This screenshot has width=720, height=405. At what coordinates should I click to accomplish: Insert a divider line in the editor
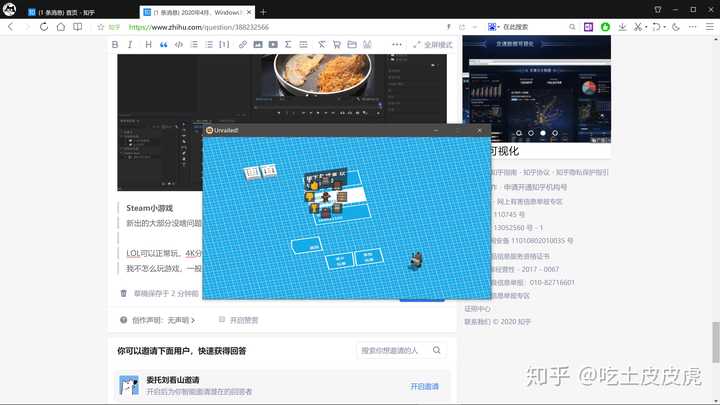click(x=304, y=45)
